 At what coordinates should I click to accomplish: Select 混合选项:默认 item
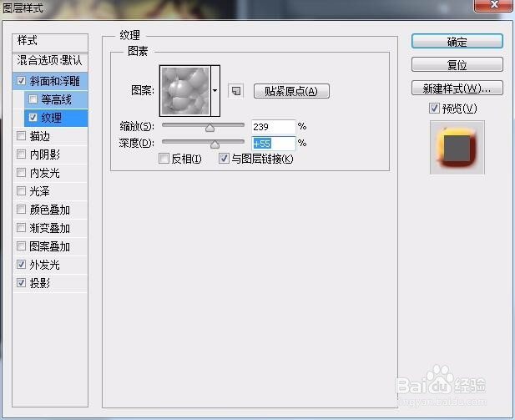pyautogui.click(x=50, y=61)
